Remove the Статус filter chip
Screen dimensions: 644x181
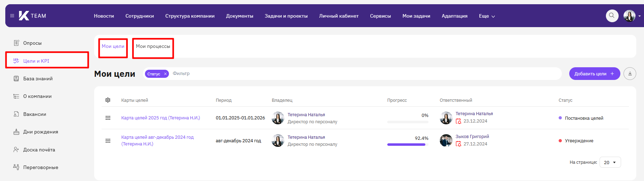[165, 74]
